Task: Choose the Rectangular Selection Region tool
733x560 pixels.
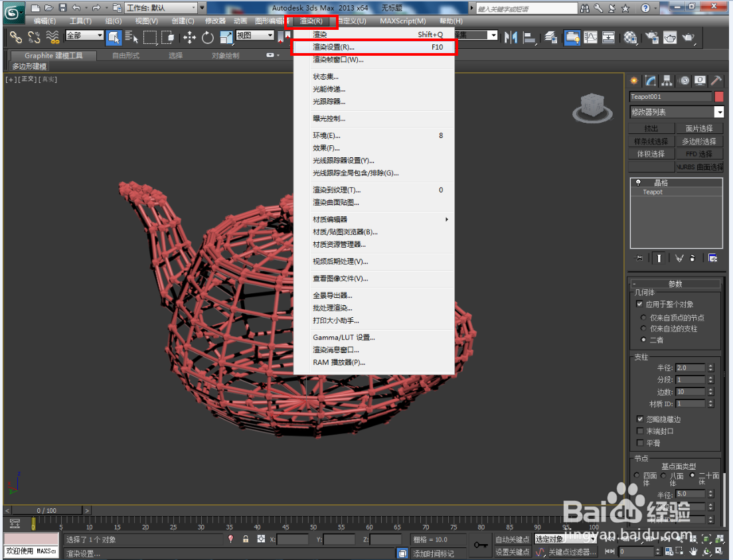Action: point(149,37)
